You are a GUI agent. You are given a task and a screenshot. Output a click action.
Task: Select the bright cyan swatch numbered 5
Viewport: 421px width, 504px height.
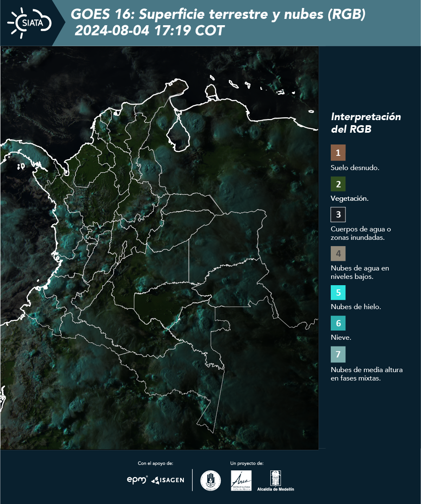(x=338, y=292)
